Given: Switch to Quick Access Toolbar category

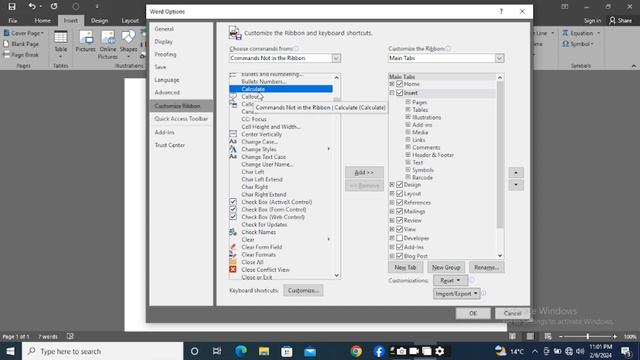Looking at the screenshot, I should click(x=181, y=119).
